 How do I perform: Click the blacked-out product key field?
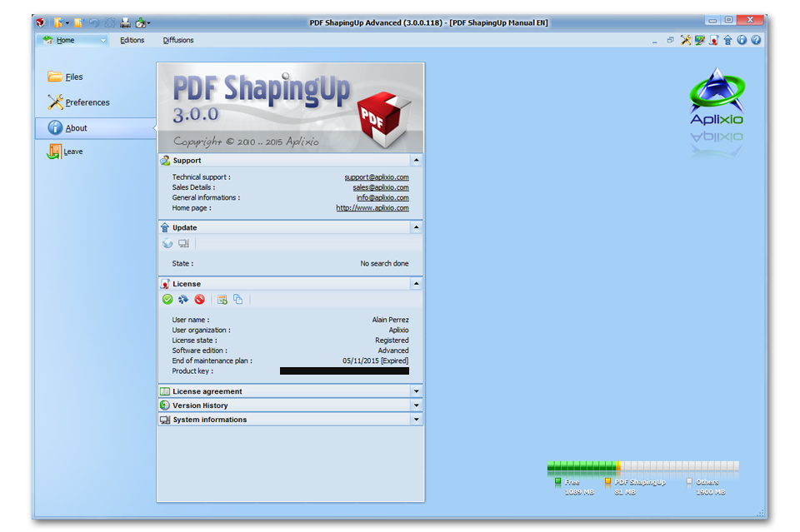point(344,371)
